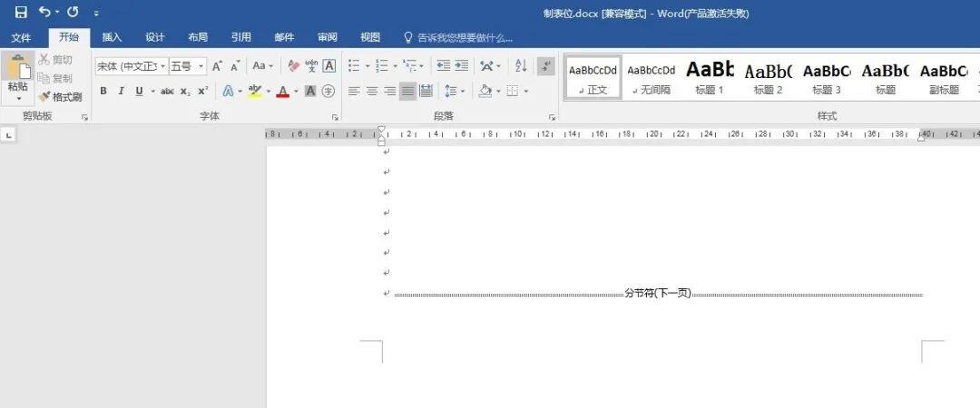Apply character shading icon
The width and height of the screenshot is (980, 408).
point(310,92)
